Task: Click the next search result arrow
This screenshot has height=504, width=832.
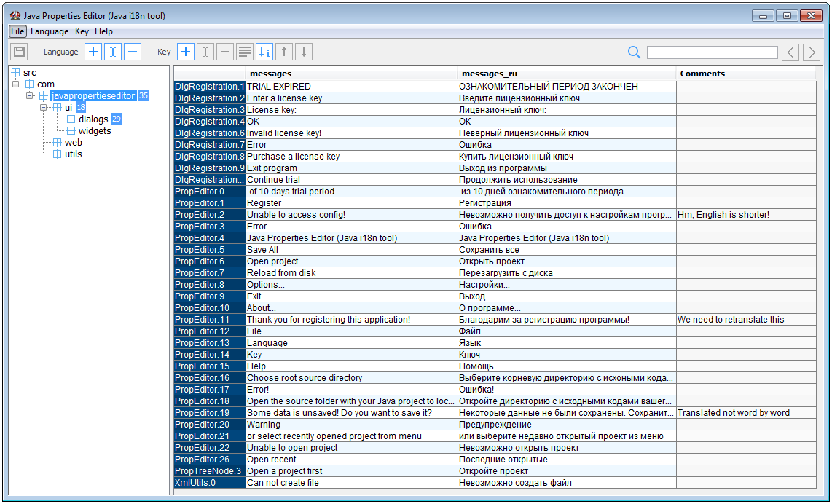Action: (812, 52)
